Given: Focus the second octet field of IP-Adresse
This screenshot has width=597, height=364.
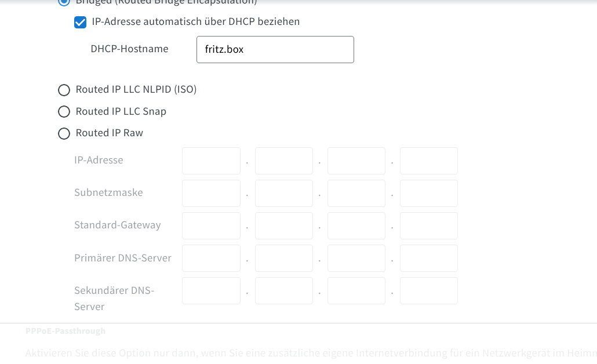Looking at the screenshot, I should pyautogui.click(x=284, y=161).
